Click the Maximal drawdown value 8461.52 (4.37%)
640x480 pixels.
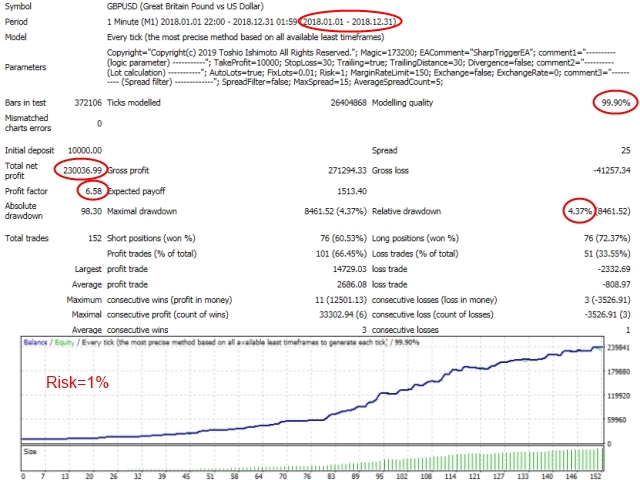tap(336, 211)
